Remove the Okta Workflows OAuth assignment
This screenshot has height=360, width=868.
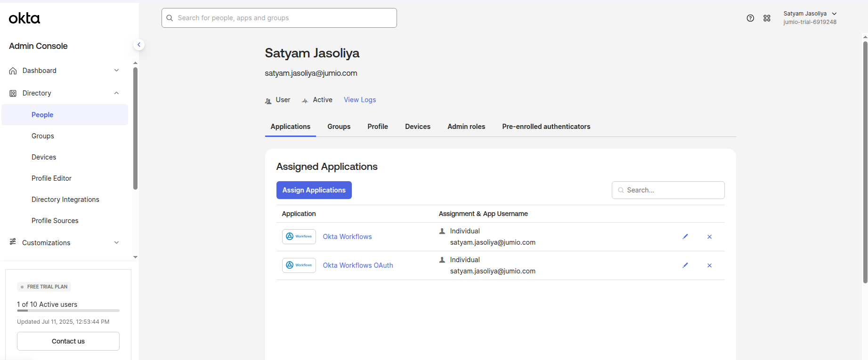point(709,265)
